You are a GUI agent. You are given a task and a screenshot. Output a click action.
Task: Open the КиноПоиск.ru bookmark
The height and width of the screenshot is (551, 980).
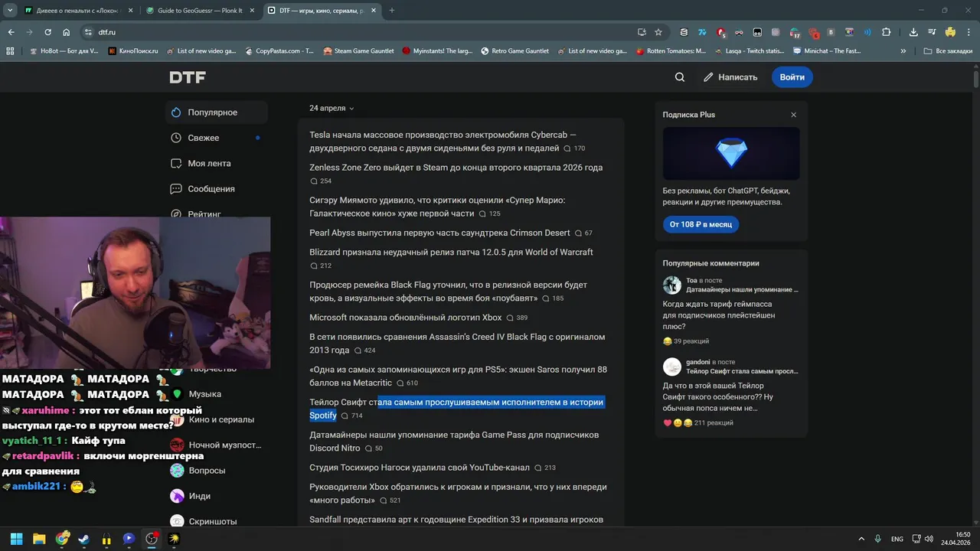[x=133, y=51]
